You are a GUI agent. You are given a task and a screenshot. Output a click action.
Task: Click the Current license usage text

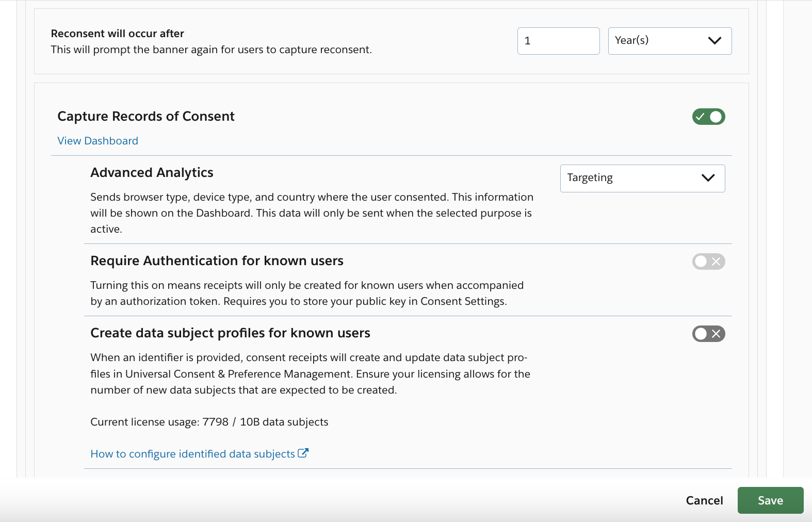click(x=209, y=422)
